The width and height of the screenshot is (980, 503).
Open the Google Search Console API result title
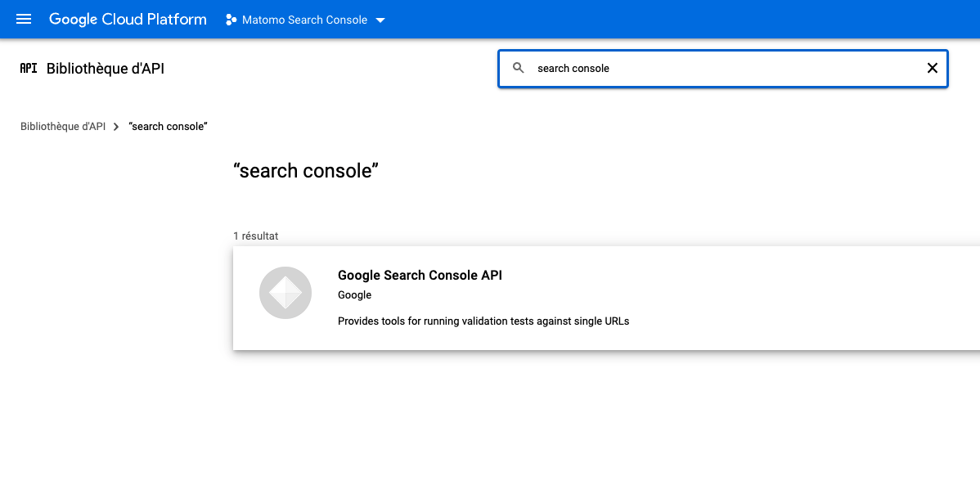[x=420, y=276]
